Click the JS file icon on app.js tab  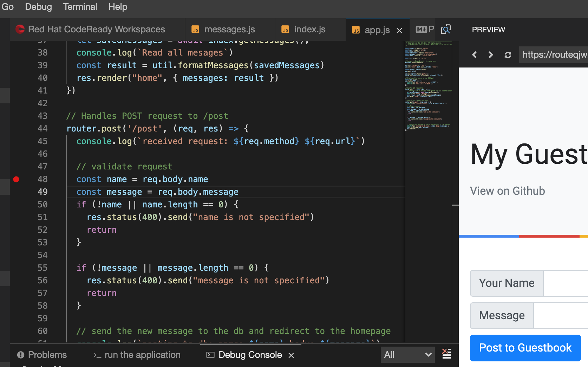(x=356, y=30)
